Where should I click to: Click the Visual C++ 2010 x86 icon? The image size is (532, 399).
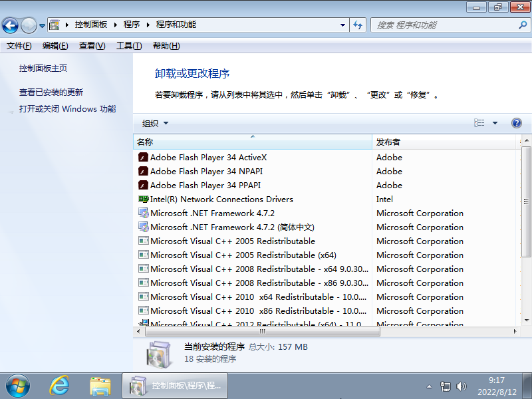pyautogui.click(x=144, y=311)
